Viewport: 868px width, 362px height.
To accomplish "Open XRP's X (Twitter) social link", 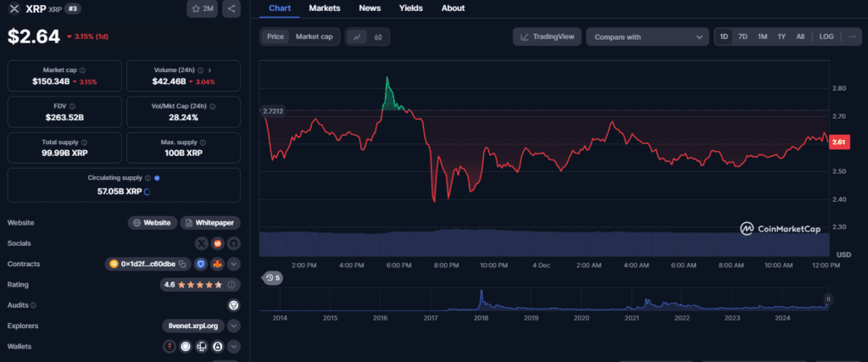I will [203, 243].
